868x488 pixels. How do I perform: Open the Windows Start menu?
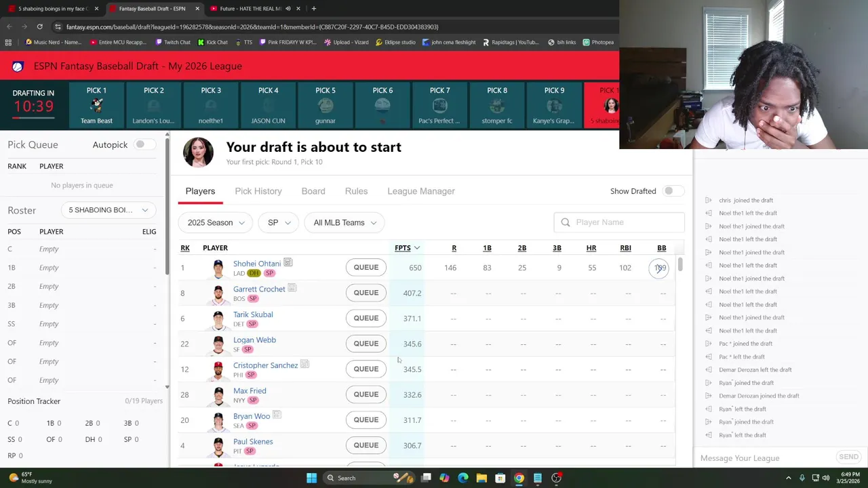[x=311, y=478]
